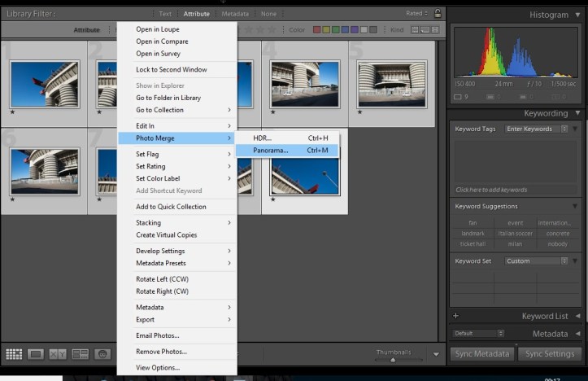
Task: Open People view face icon
Action: [x=102, y=354]
